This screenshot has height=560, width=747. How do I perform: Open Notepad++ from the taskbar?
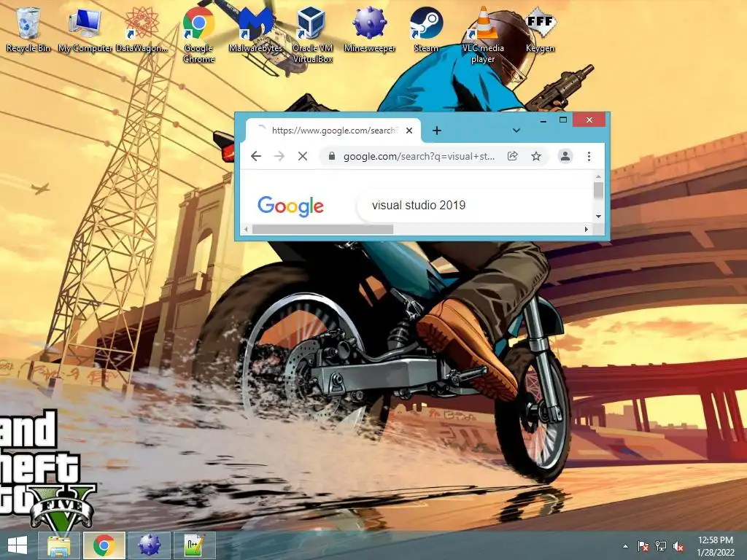194,545
